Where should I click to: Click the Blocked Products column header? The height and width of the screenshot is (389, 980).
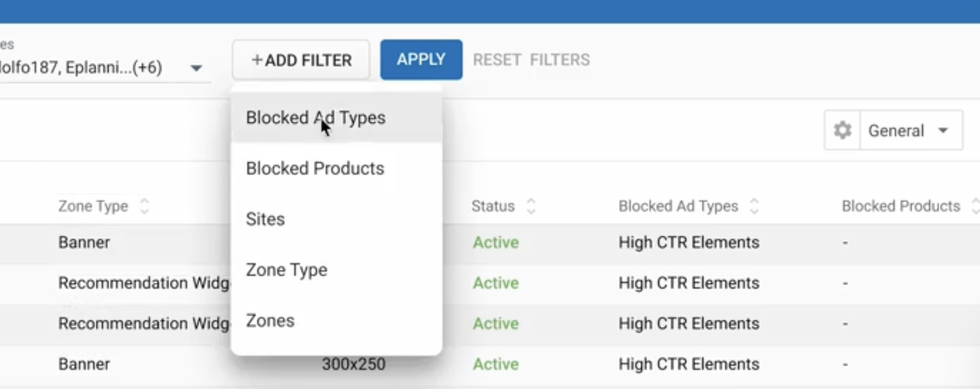point(901,207)
